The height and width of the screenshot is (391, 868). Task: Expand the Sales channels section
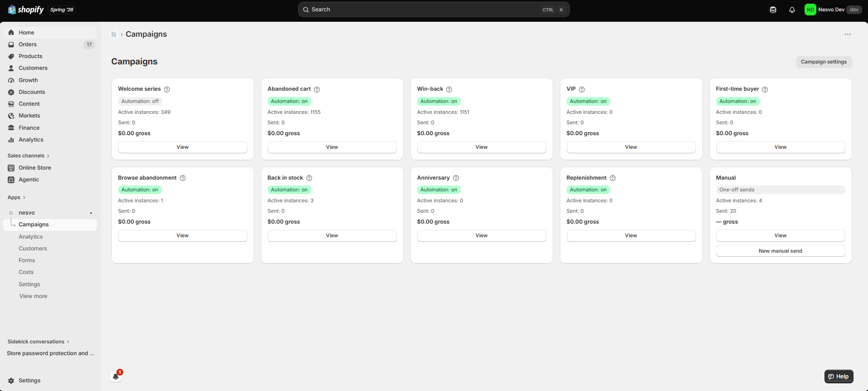point(29,156)
